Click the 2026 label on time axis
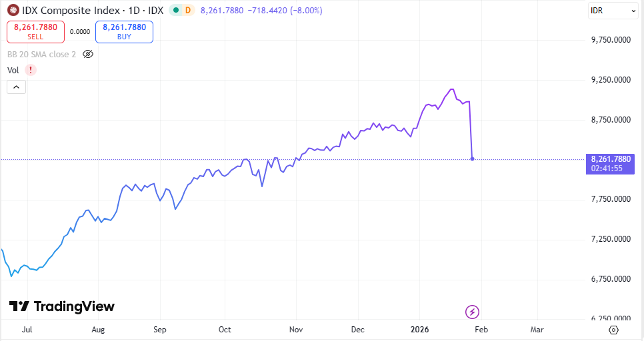 [x=420, y=330]
